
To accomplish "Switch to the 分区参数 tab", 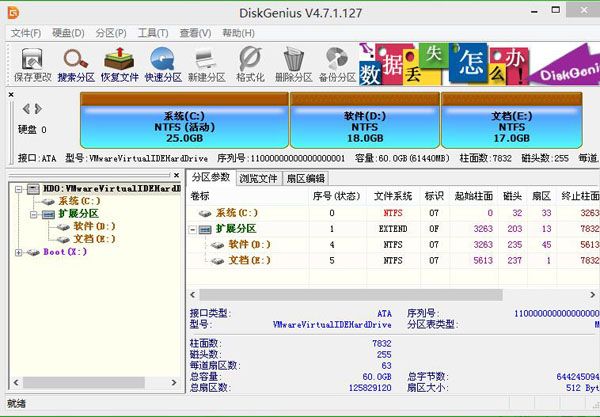I will coord(211,177).
